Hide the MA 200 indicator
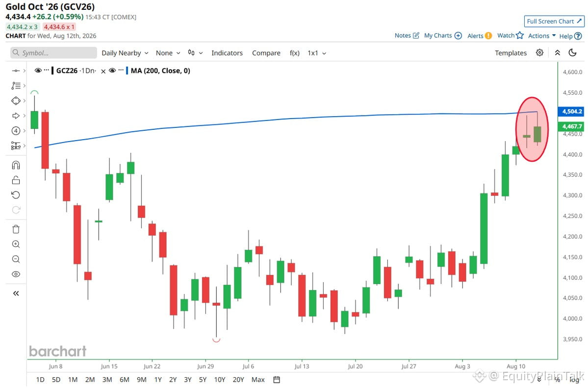 coord(112,71)
